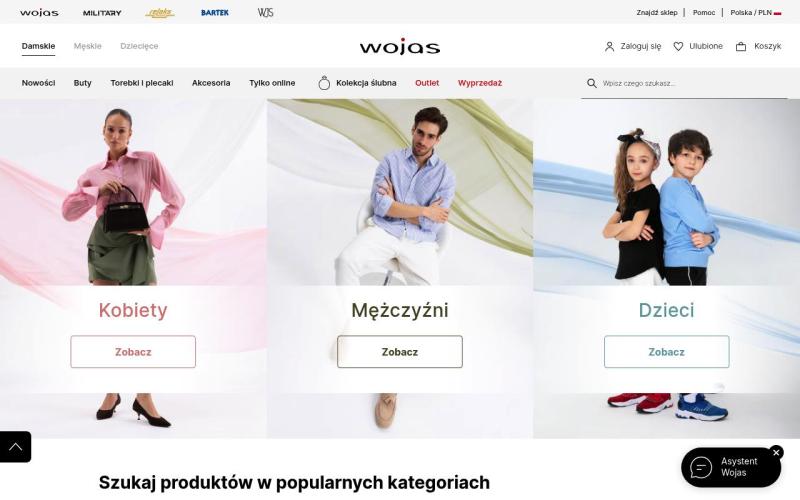The width and height of the screenshot is (800, 500).
Task: Open the Buty menu
Action: [83, 83]
